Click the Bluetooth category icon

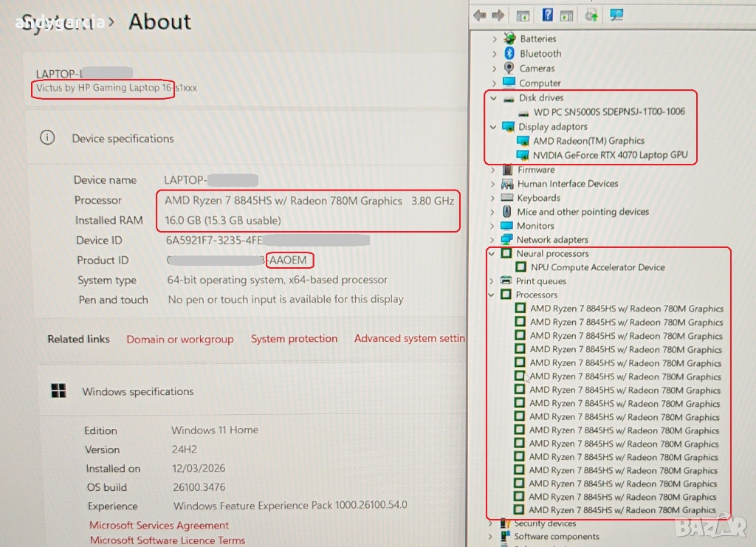point(509,54)
